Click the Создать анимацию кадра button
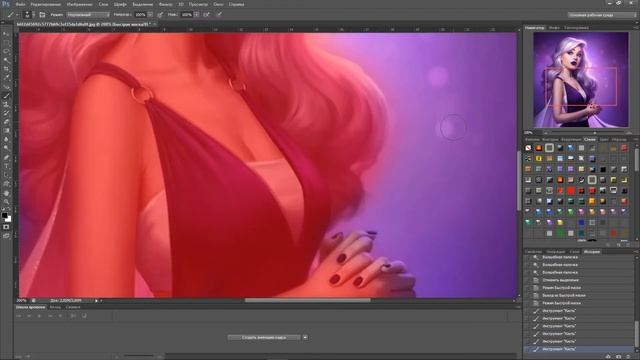 point(264,338)
